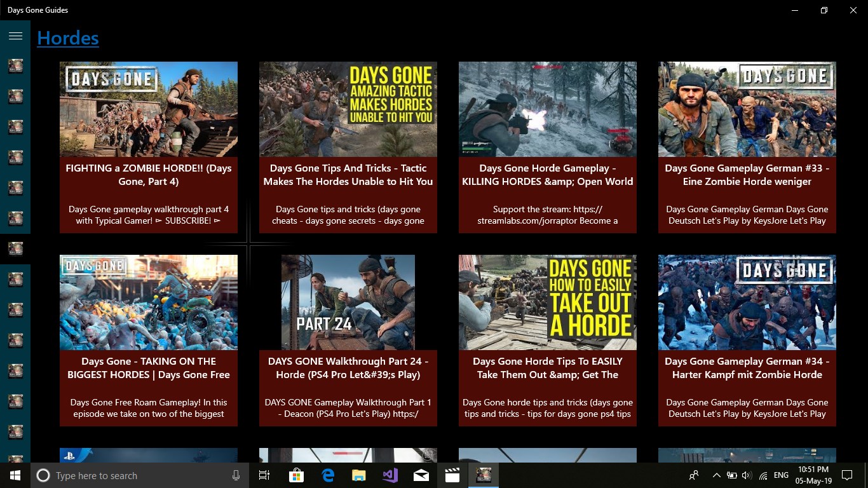Open the Mail app from the taskbar

(421, 475)
